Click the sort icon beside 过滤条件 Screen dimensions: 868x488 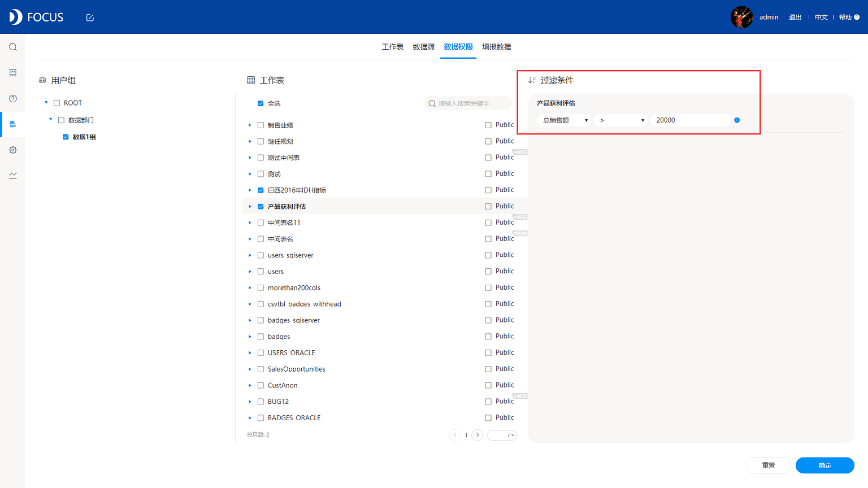tap(532, 80)
